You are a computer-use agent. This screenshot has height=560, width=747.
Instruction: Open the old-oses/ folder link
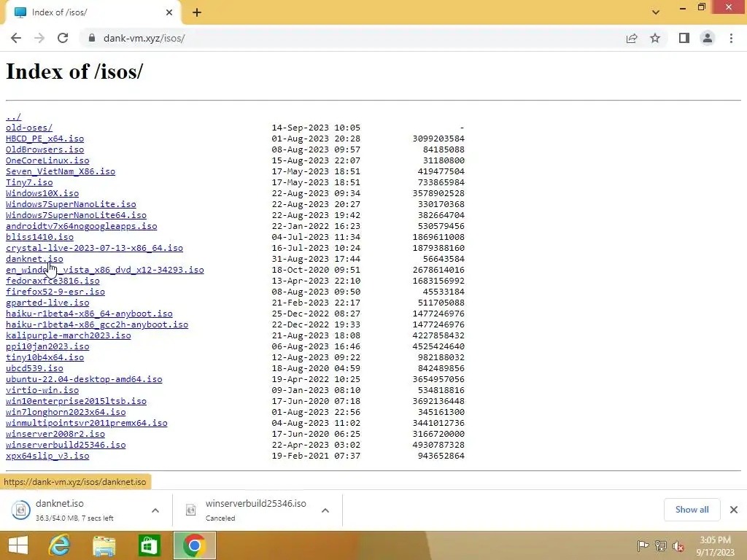[29, 128]
